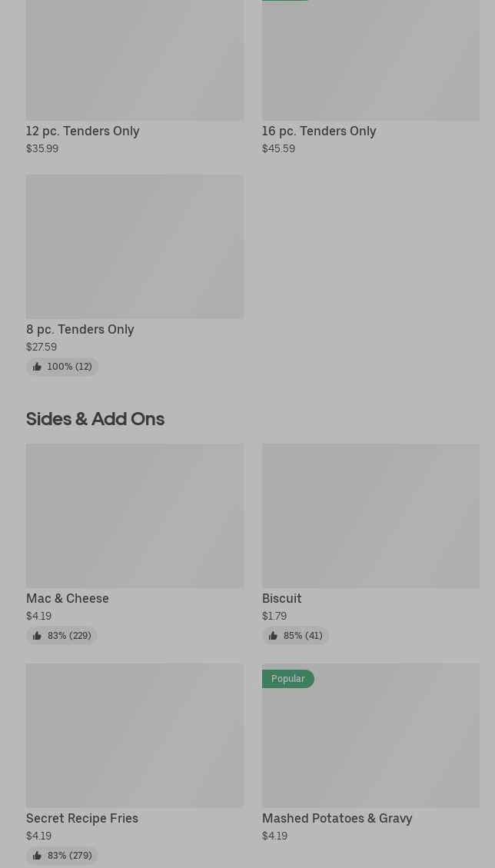The width and height of the screenshot is (495, 868).
Task: Select the Secret Recipe Fries photo
Action: click(135, 735)
